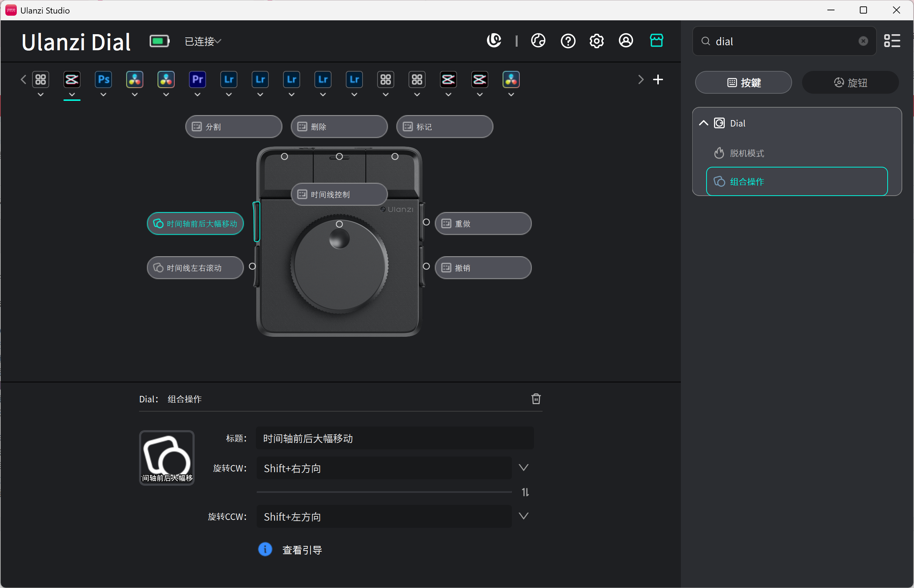Collapse the Dial plugin group
The height and width of the screenshot is (588, 914).
tap(704, 123)
